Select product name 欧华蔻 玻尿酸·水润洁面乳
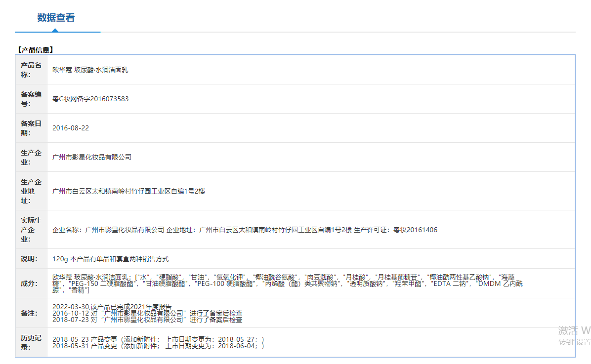The image size is (591, 364). [90, 70]
